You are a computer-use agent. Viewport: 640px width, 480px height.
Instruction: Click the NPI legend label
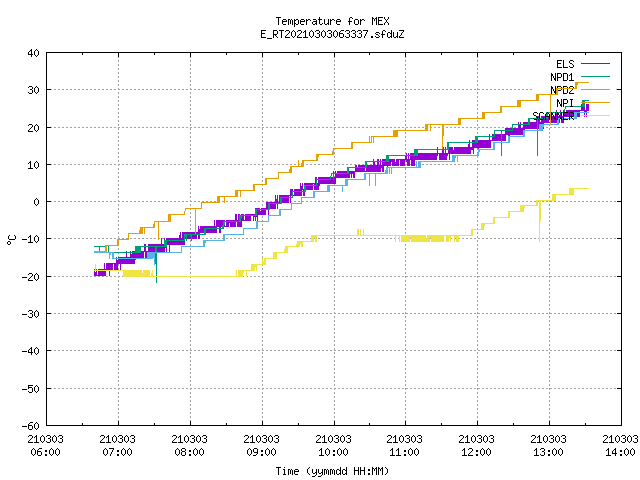click(565, 103)
